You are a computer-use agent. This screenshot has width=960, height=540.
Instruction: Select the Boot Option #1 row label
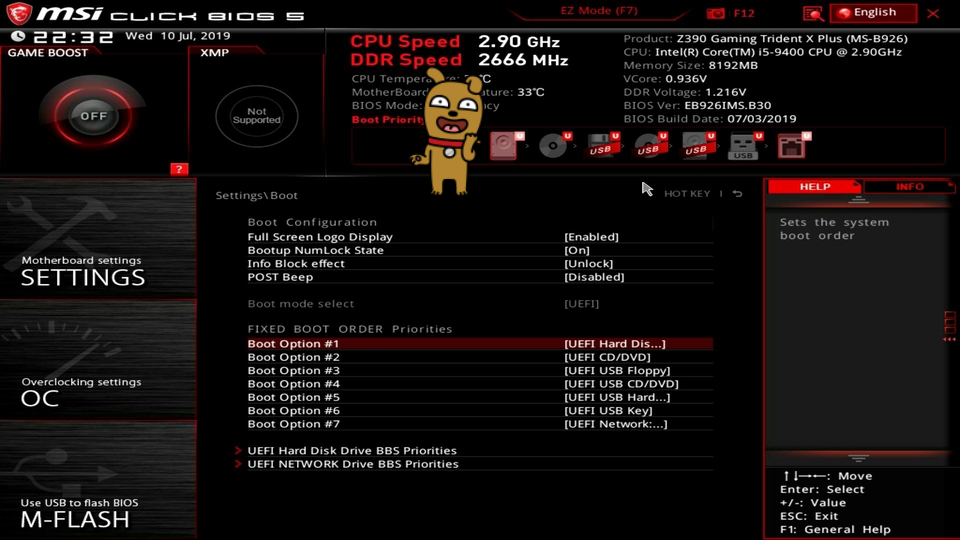pos(293,344)
